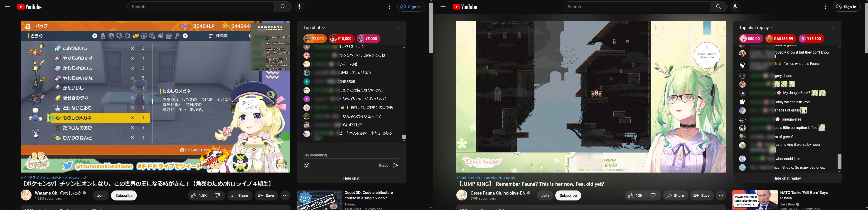
Task: Send the live chat message
Action: click(x=396, y=165)
